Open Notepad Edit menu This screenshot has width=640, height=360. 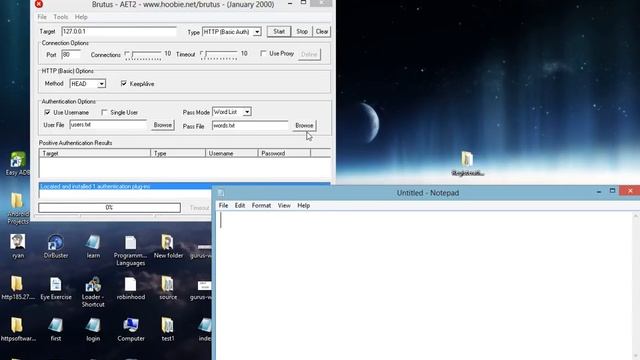pos(240,205)
